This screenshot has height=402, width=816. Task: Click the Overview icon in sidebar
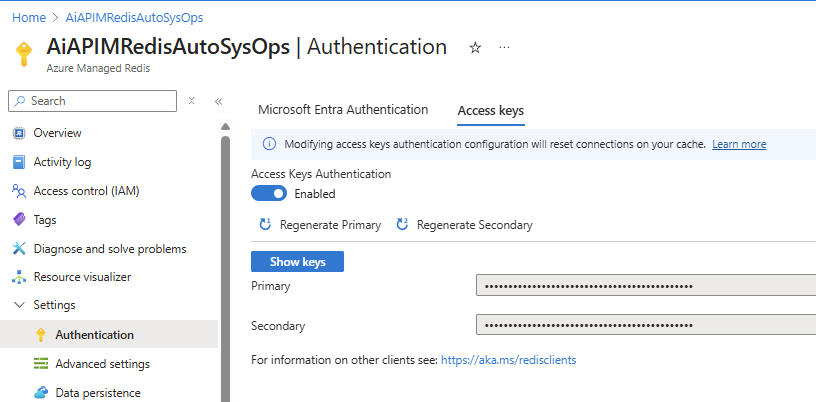tap(19, 133)
